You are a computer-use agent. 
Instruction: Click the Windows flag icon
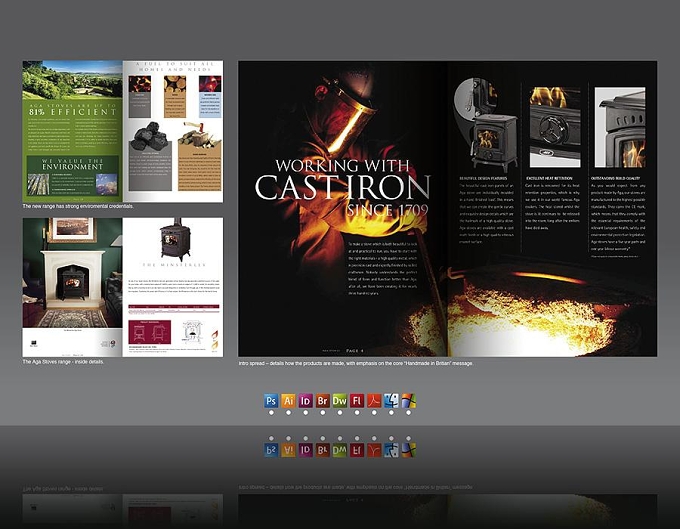pyautogui.click(x=409, y=401)
